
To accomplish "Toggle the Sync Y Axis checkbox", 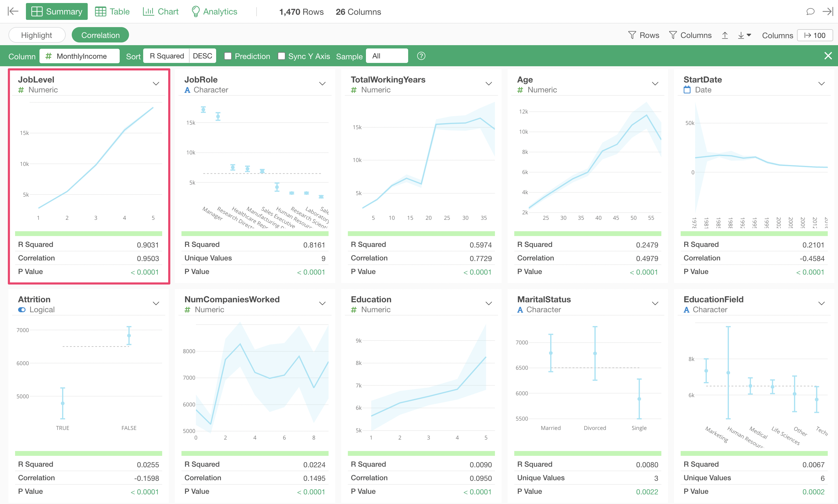I will coord(282,56).
